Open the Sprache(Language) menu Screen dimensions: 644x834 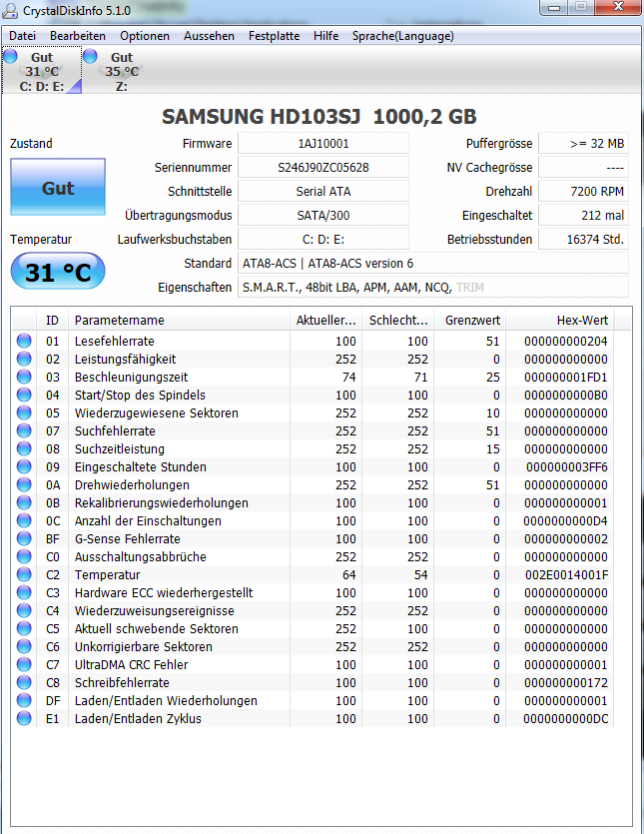coord(403,36)
